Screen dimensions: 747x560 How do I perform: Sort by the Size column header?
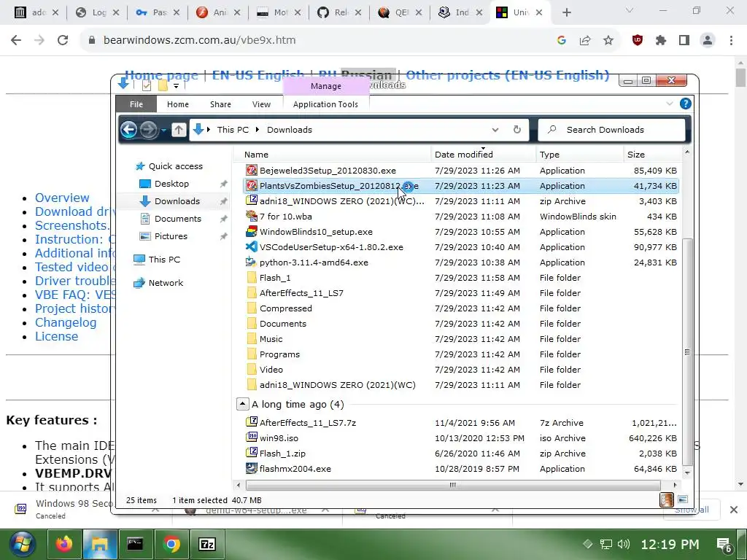tap(651, 155)
